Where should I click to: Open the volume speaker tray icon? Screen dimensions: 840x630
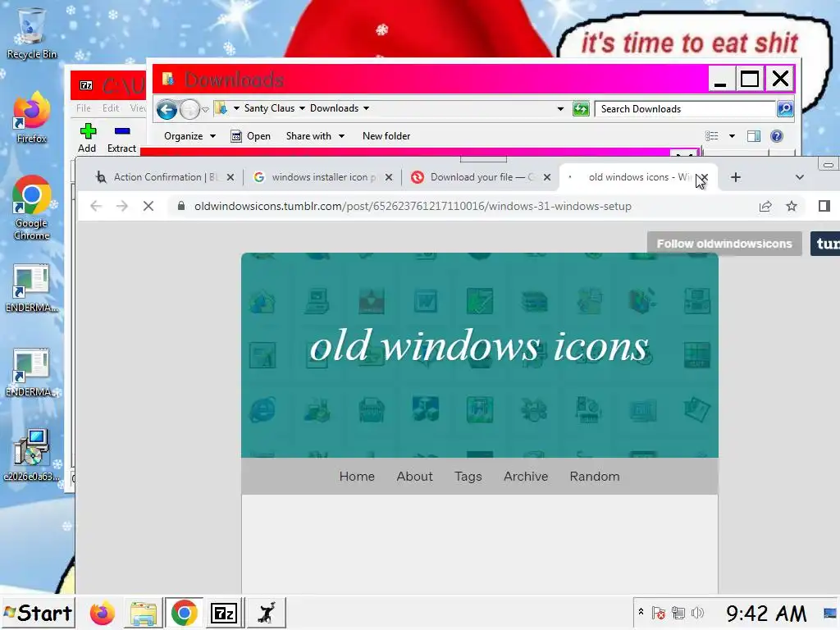(x=697, y=613)
